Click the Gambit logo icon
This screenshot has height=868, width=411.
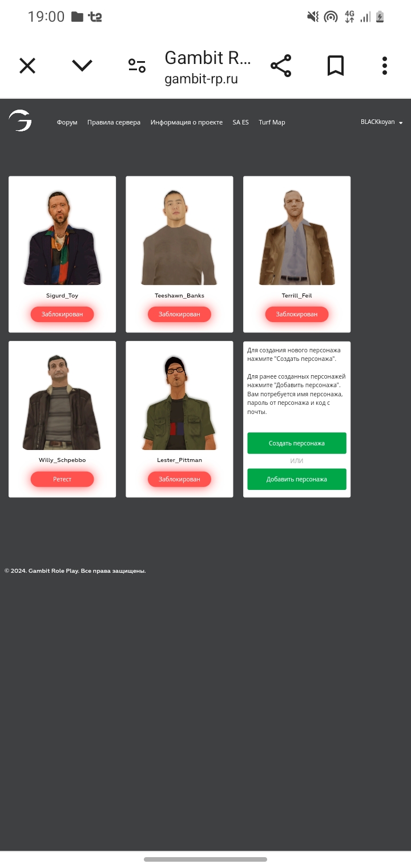point(20,121)
